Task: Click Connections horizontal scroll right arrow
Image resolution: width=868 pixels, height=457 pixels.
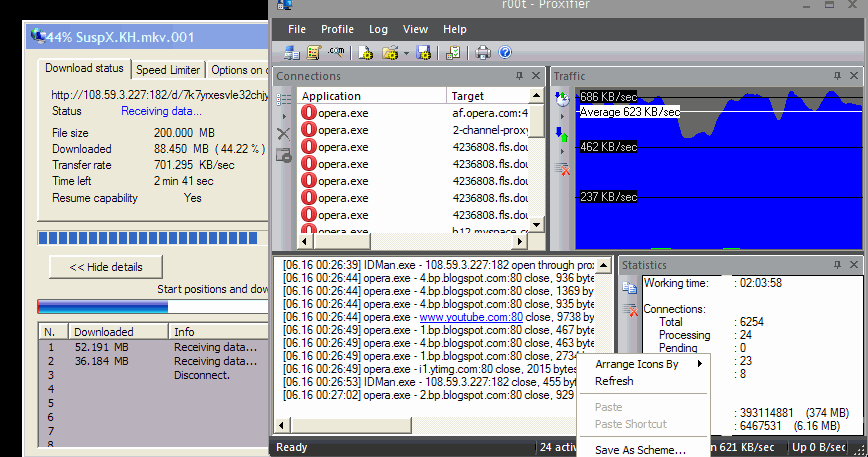Action: pyautogui.click(x=519, y=241)
